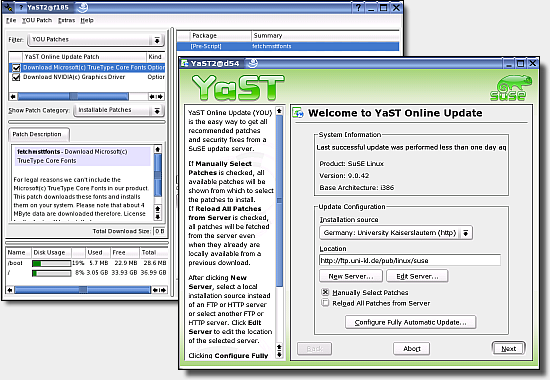Click the Name column header in disk table
550x380 pixels.
click(x=19, y=252)
